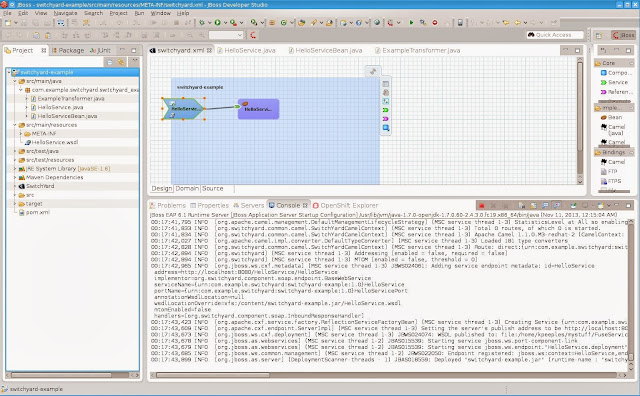Click the green Run button in toolbar
The image size is (640, 396).
pyautogui.click(x=218, y=23)
